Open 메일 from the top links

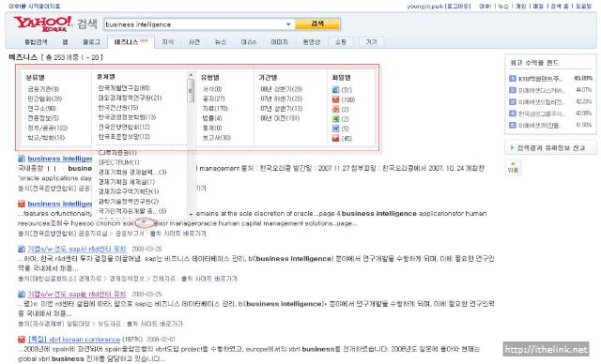coord(538,7)
